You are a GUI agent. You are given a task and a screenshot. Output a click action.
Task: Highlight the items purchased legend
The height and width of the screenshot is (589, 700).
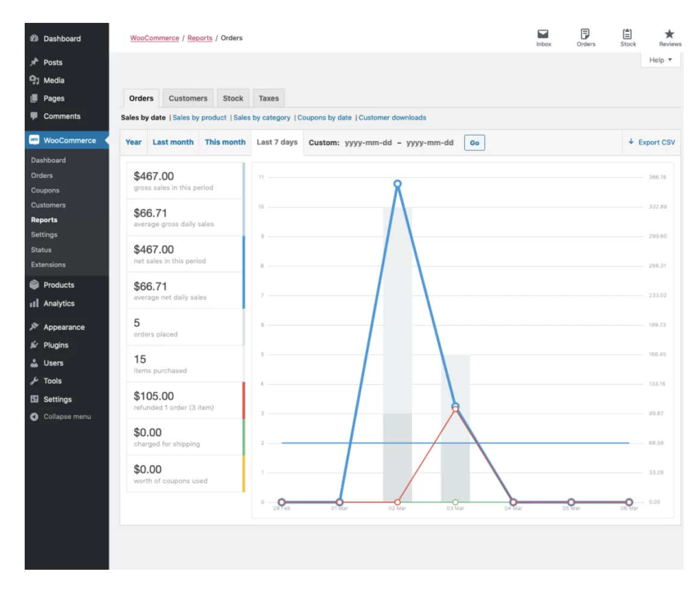186,364
